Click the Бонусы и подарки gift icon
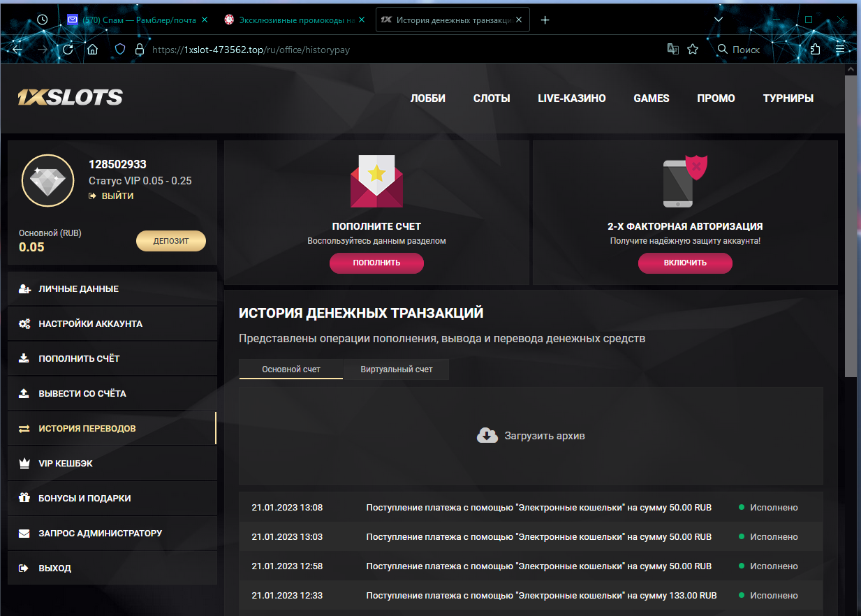Image resolution: width=861 pixels, height=616 pixels. [24, 499]
